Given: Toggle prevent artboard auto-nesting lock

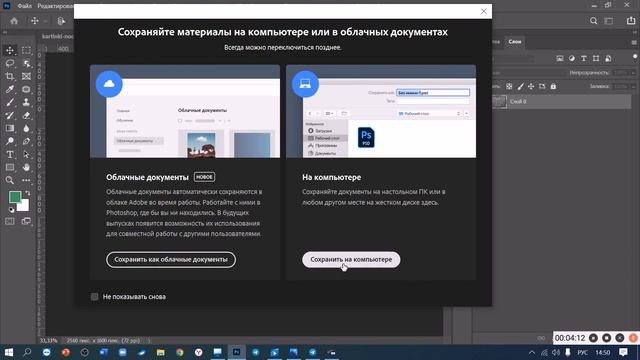Looking at the screenshot, I should tap(542, 87).
